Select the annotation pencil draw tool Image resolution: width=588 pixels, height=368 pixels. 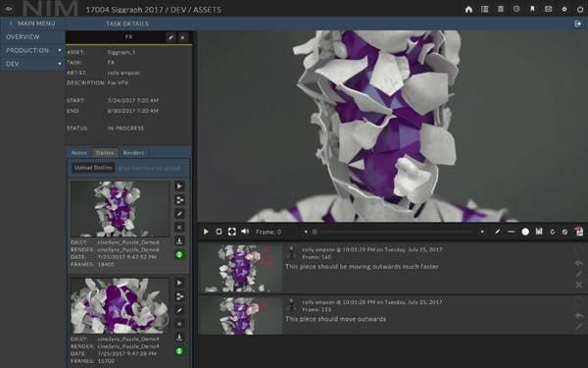coord(497,232)
